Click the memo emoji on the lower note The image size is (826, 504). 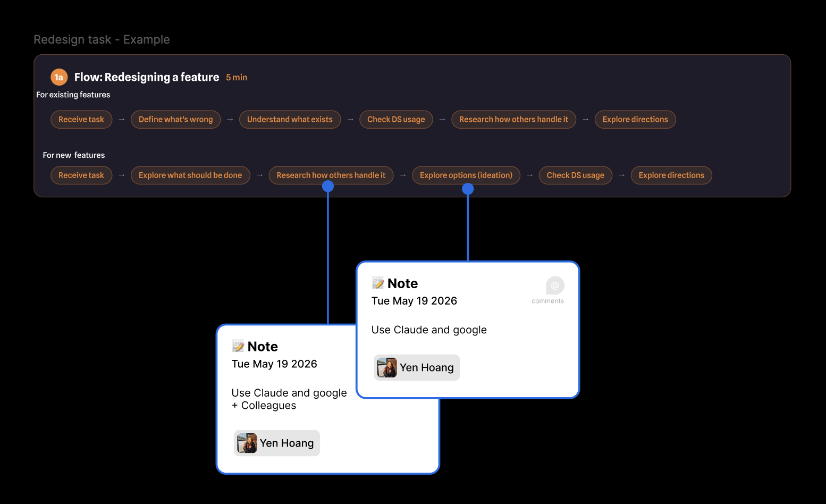coord(238,346)
